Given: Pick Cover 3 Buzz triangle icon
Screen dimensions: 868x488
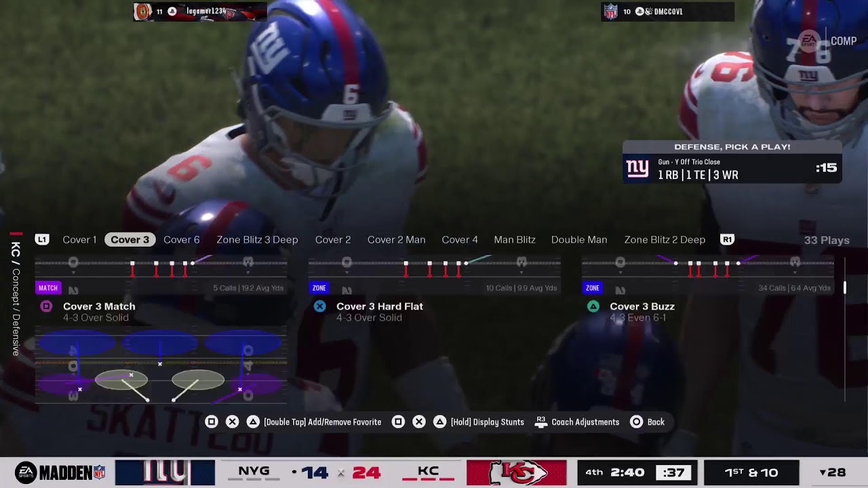Looking at the screenshot, I should [593, 306].
